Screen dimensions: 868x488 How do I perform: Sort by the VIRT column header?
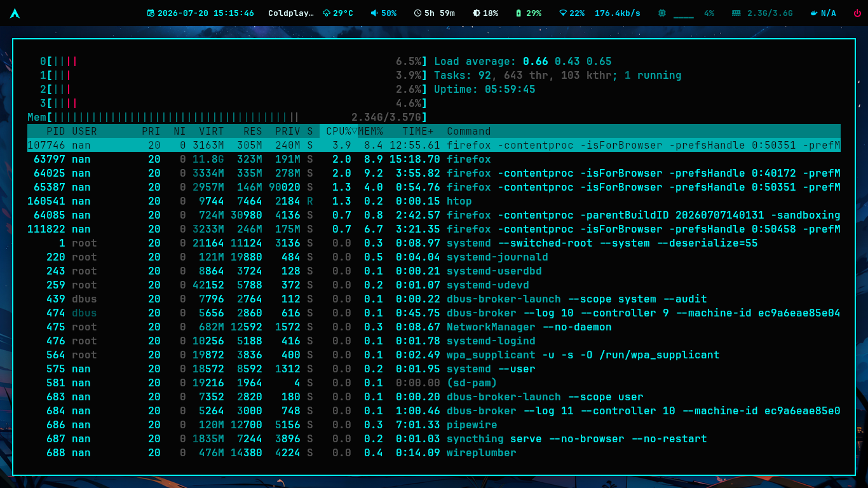pyautogui.click(x=212, y=131)
